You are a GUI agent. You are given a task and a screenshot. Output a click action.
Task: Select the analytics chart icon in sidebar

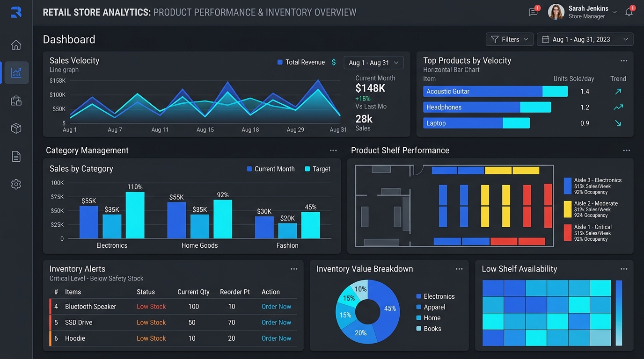pos(16,73)
